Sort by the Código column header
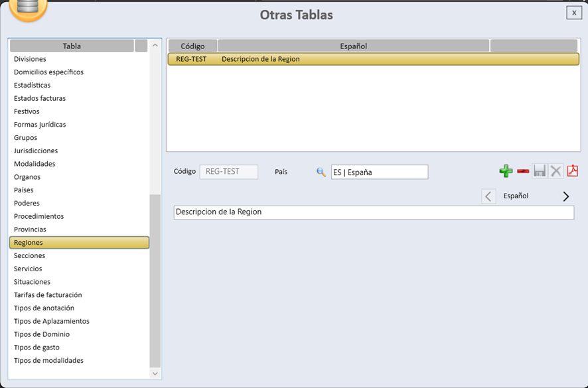 192,46
